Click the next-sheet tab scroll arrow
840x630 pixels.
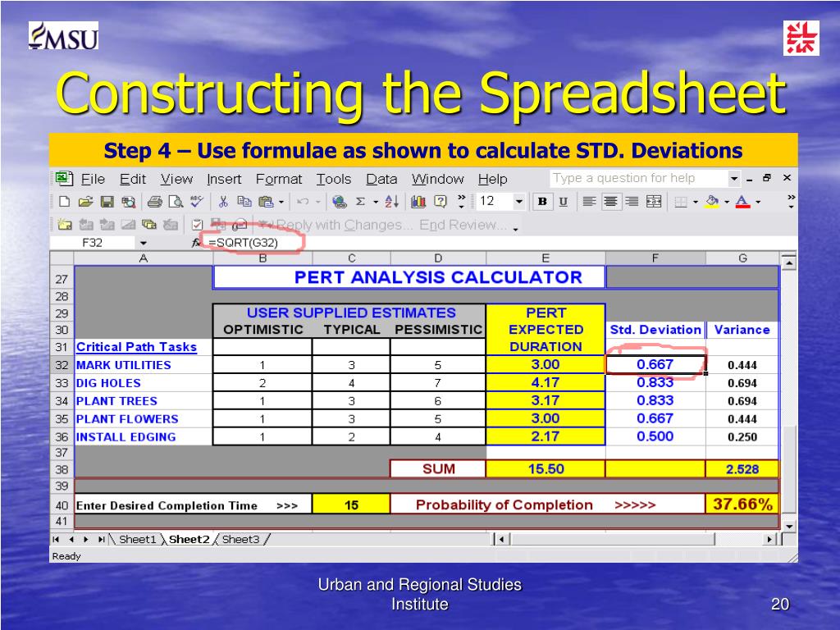[x=85, y=540]
